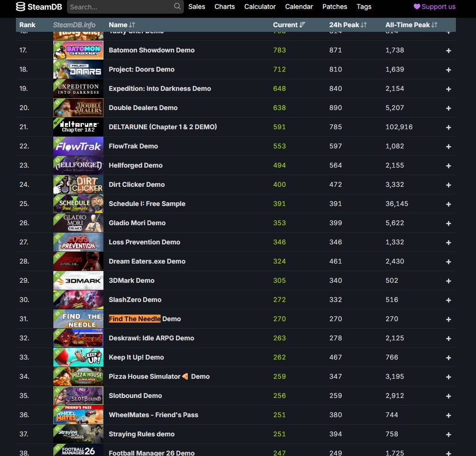The height and width of the screenshot is (456, 476).
Task: Click plus icon for Double Dealers Demo
Action: [448, 108]
